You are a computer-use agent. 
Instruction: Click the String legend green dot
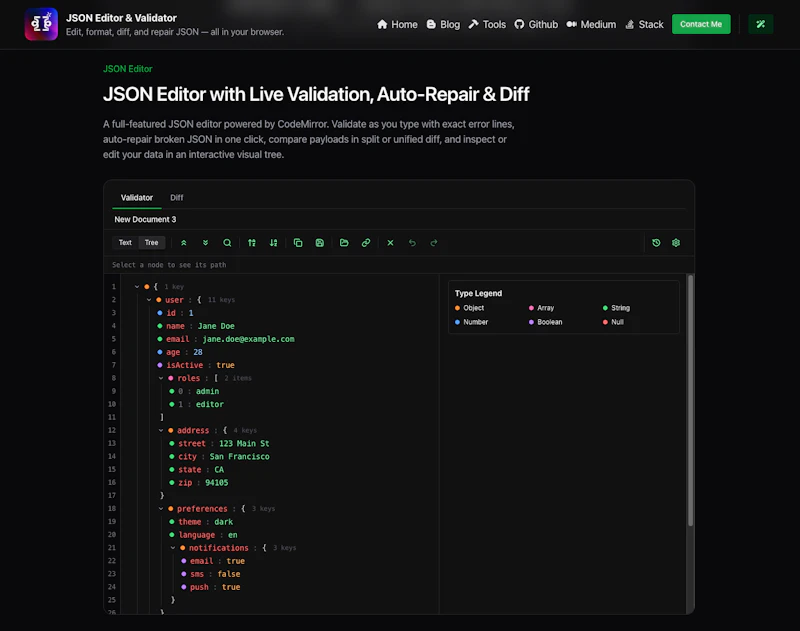605,308
